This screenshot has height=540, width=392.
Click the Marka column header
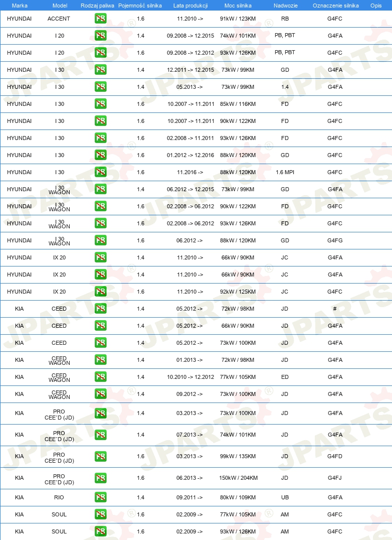click(20, 6)
